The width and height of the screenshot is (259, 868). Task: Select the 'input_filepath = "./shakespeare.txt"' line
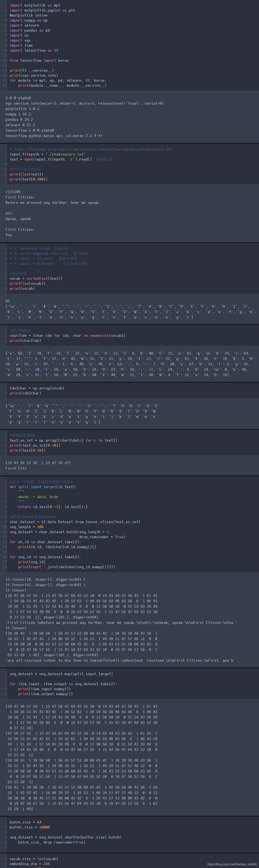48,154
